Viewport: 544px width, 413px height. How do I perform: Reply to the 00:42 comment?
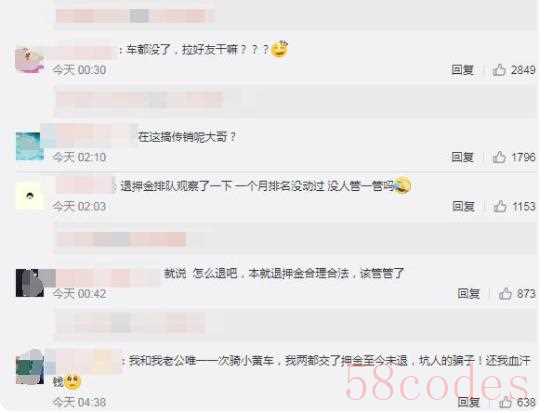[468, 294]
